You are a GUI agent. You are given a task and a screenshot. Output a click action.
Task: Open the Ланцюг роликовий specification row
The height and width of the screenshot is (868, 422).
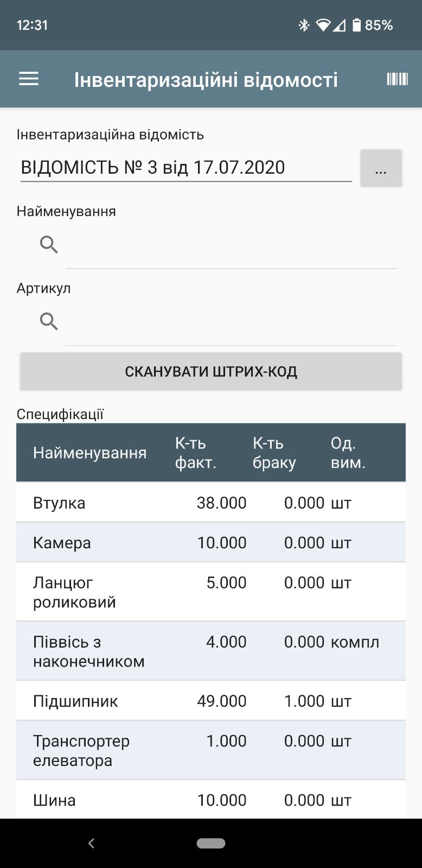point(211,592)
